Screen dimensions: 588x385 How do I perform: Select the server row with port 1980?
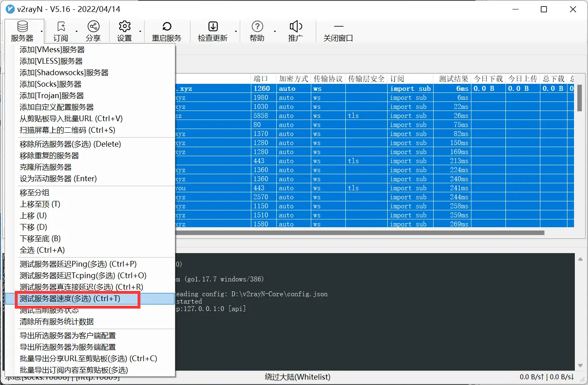(x=374, y=98)
